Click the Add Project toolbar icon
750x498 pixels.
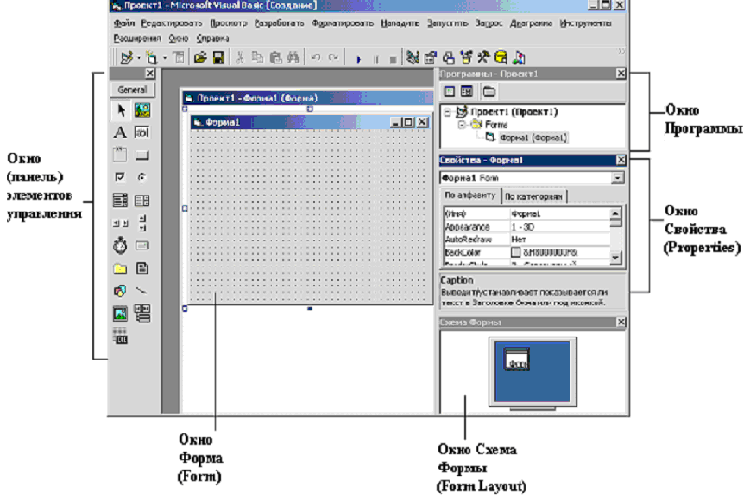[x=126, y=58]
